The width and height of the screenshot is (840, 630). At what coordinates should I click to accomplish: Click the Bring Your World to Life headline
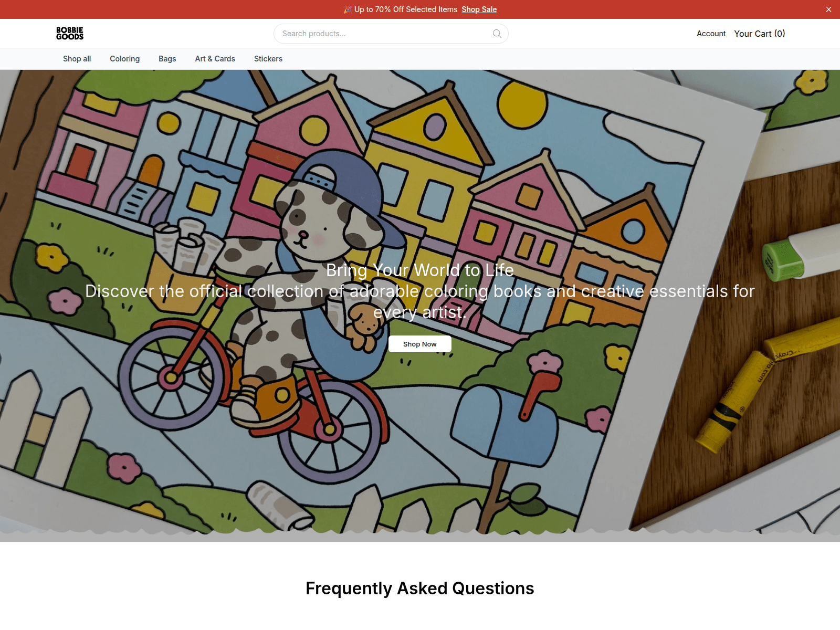tap(419, 270)
